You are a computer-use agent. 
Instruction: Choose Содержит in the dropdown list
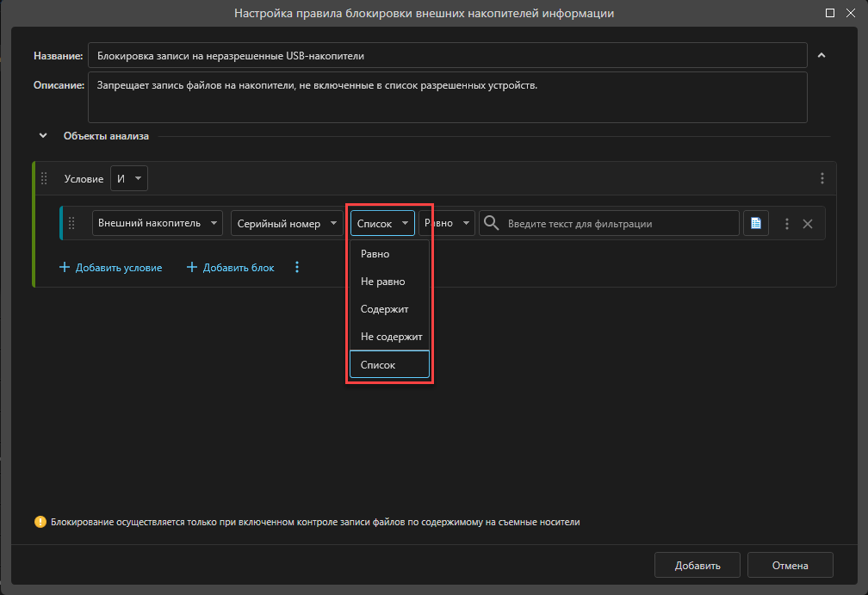389,309
